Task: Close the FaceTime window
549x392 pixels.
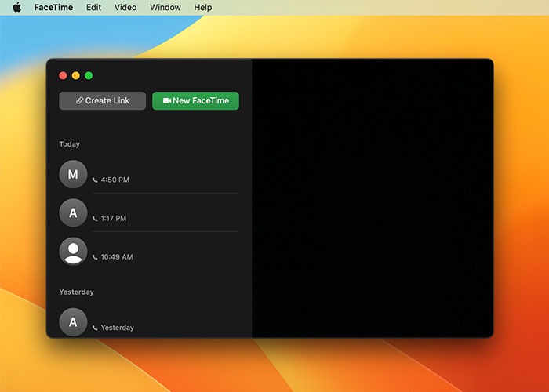Action: point(63,75)
